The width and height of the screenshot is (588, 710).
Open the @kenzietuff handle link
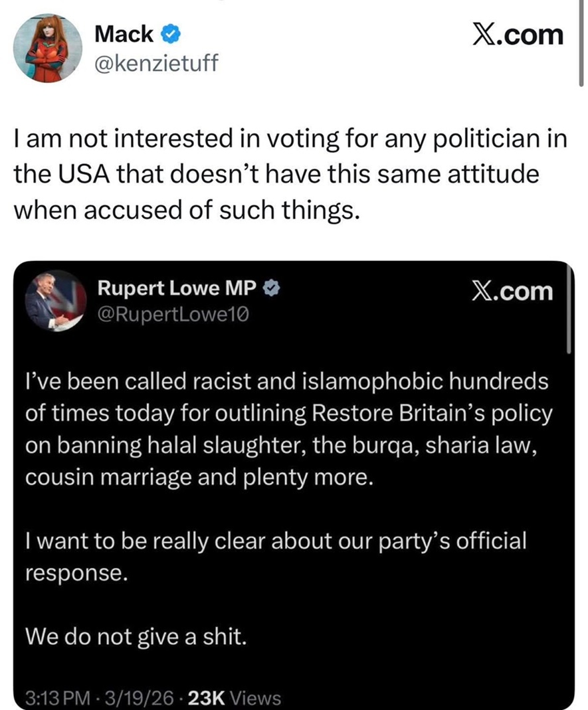tap(156, 64)
